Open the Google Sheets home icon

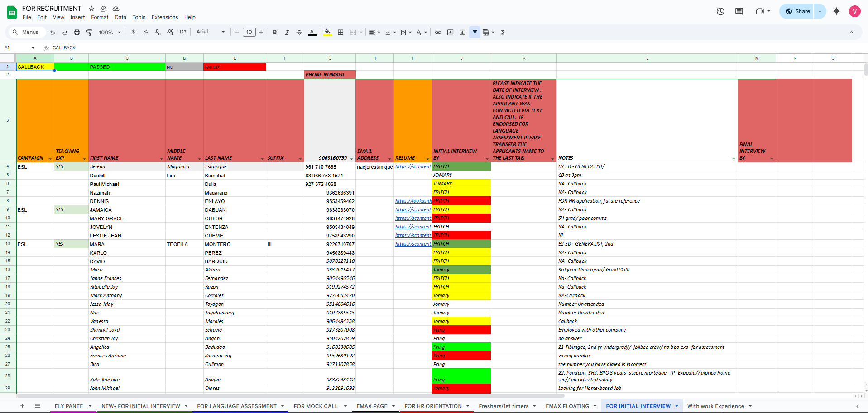(12, 12)
